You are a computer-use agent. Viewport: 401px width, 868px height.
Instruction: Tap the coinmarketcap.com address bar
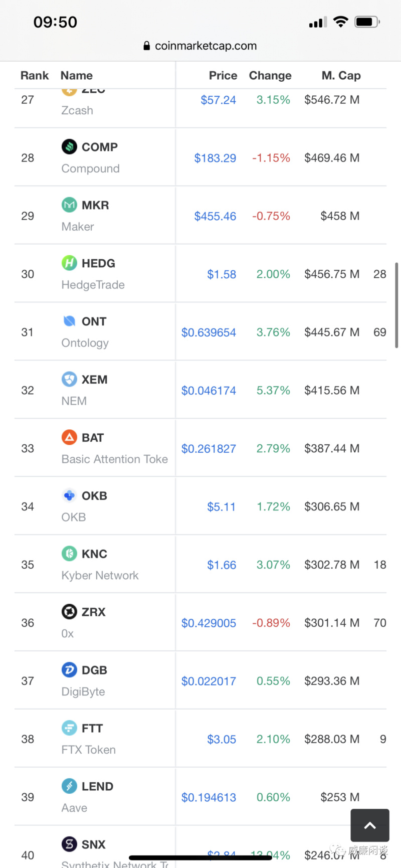(200, 46)
